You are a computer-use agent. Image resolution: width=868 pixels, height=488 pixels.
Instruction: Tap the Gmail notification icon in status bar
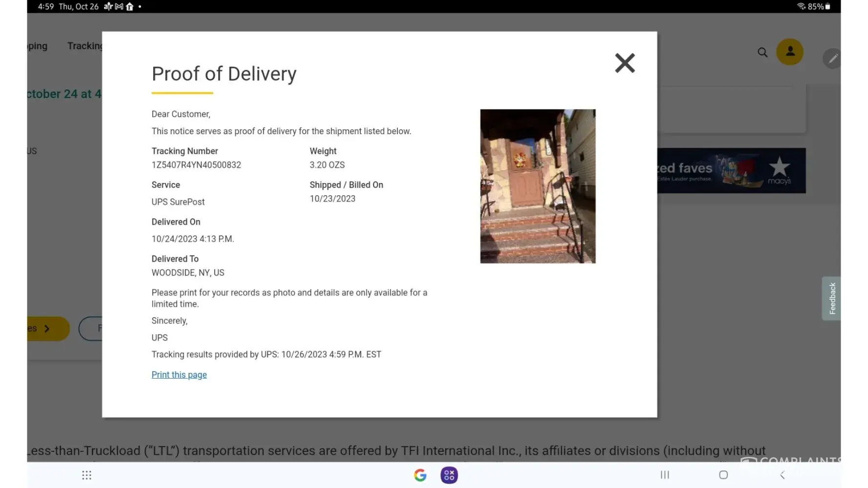[119, 6]
